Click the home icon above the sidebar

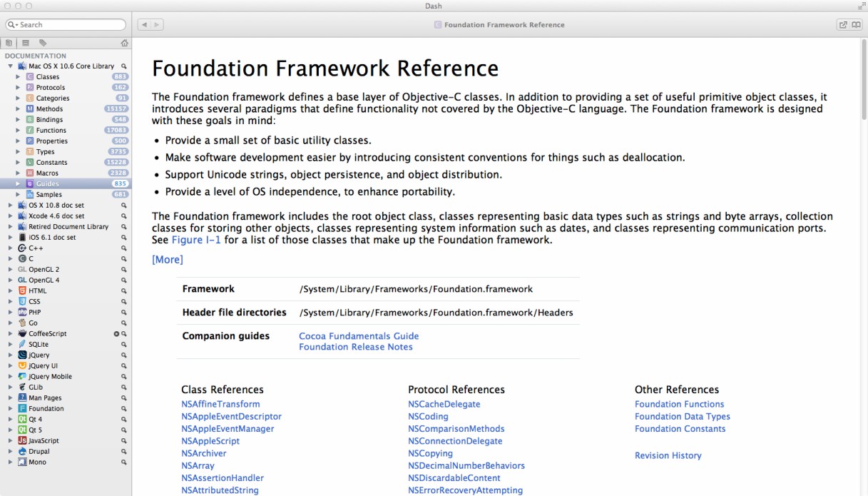click(x=125, y=44)
